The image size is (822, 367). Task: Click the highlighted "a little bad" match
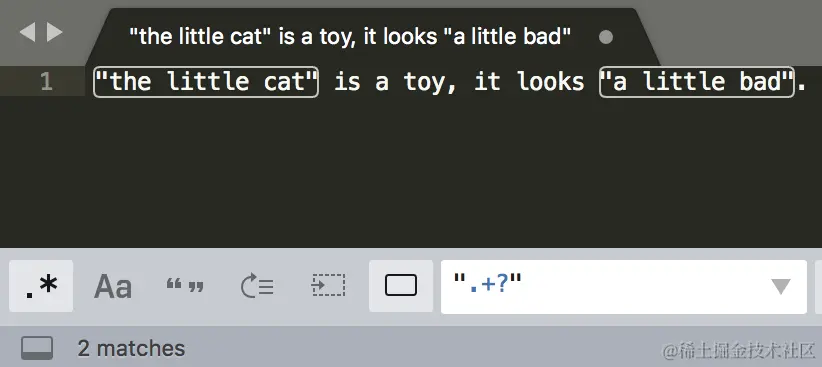click(697, 82)
